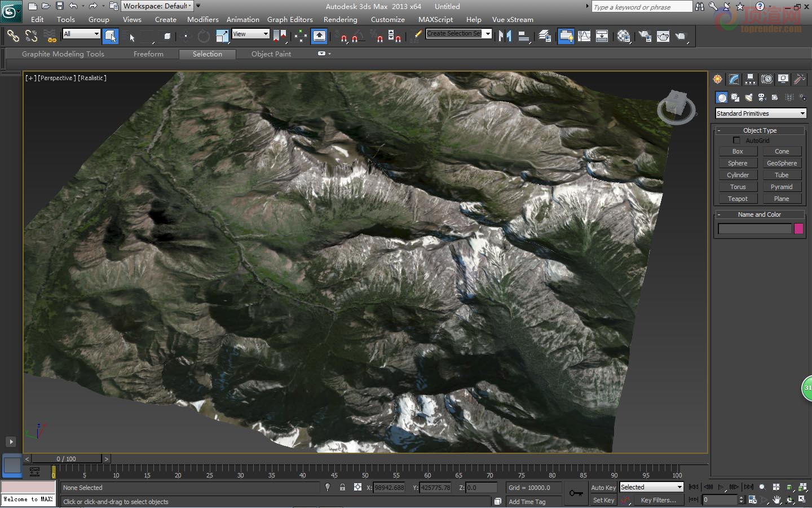Click the Unlink Selection tool
This screenshot has height=508, width=812.
[x=31, y=36]
